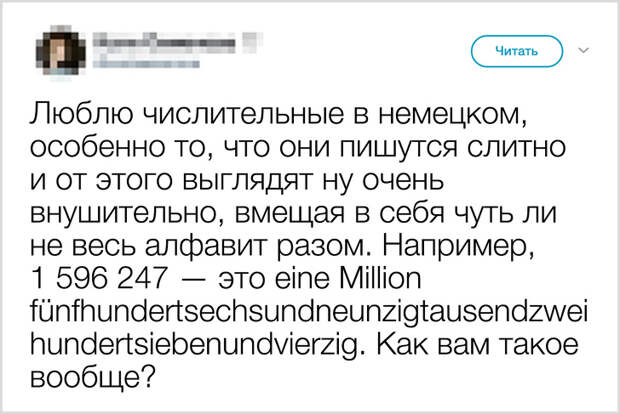Click the number 1 596 247 in the tweet
Viewport: 620px width, 414px height.
point(98,278)
